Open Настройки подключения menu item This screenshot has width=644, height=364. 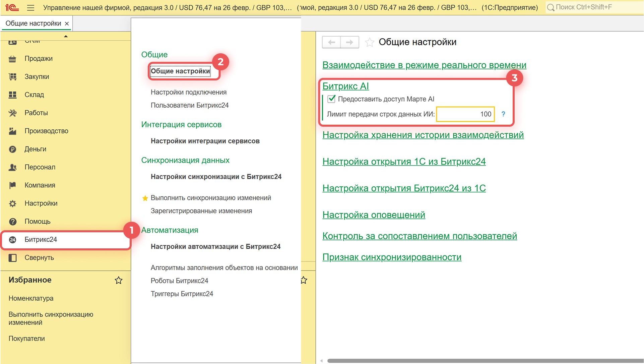pyautogui.click(x=188, y=92)
